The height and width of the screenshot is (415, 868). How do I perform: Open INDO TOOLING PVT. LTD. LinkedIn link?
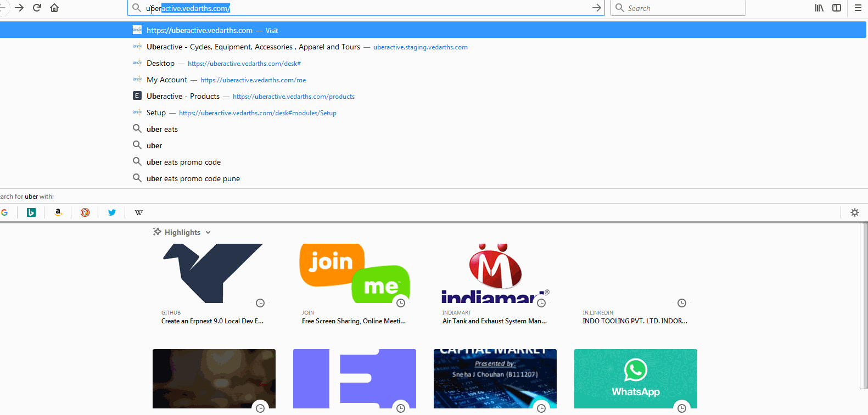click(x=636, y=284)
